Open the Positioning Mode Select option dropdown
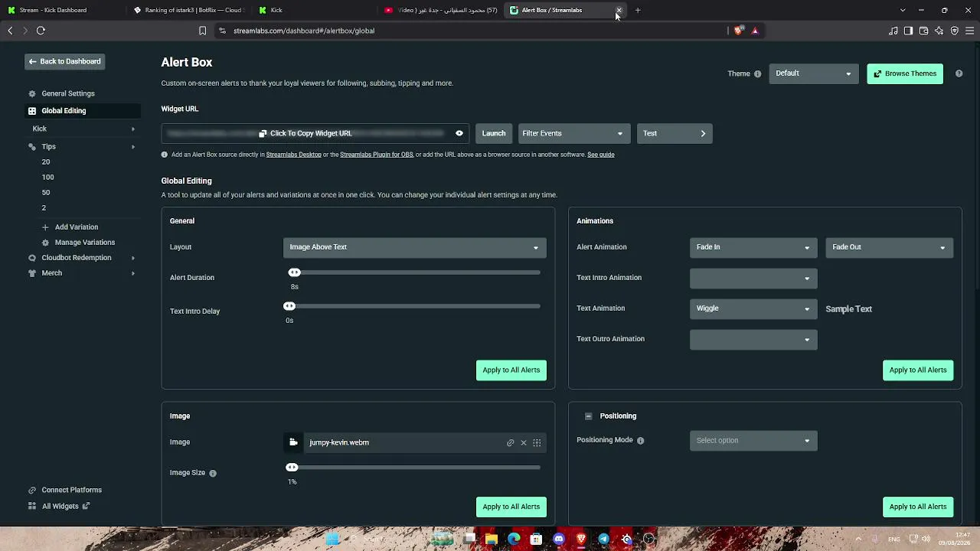980x551 pixels. pos(753,441)
